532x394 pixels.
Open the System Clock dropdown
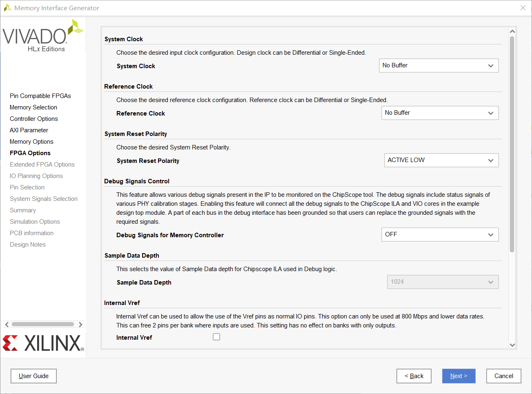point(439,66)
